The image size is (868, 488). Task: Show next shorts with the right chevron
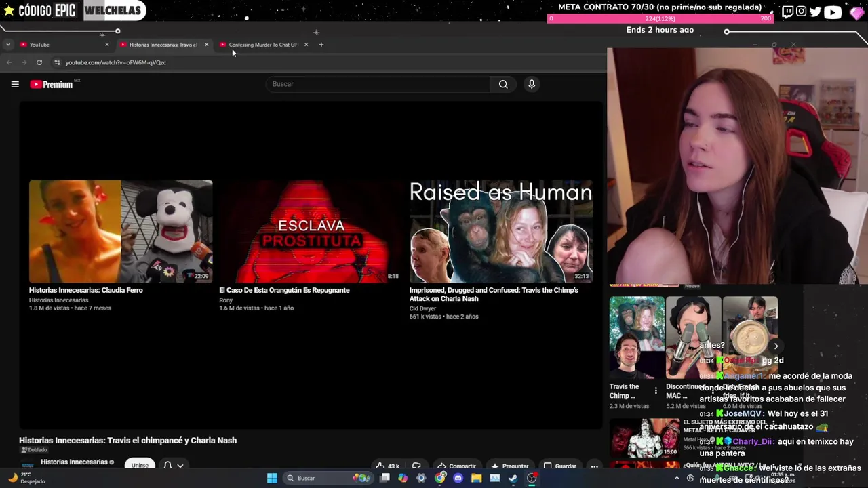coord(776,346)
